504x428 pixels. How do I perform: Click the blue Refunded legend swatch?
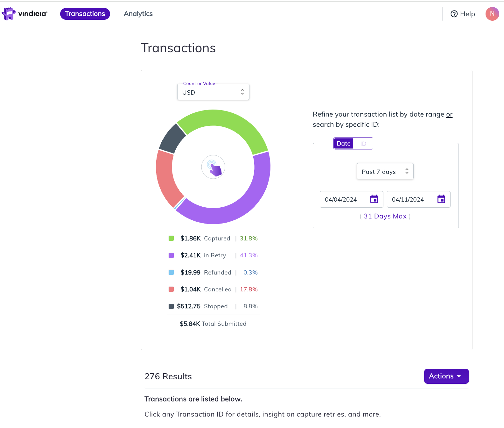pyautogui.click(x=171, y=272)
